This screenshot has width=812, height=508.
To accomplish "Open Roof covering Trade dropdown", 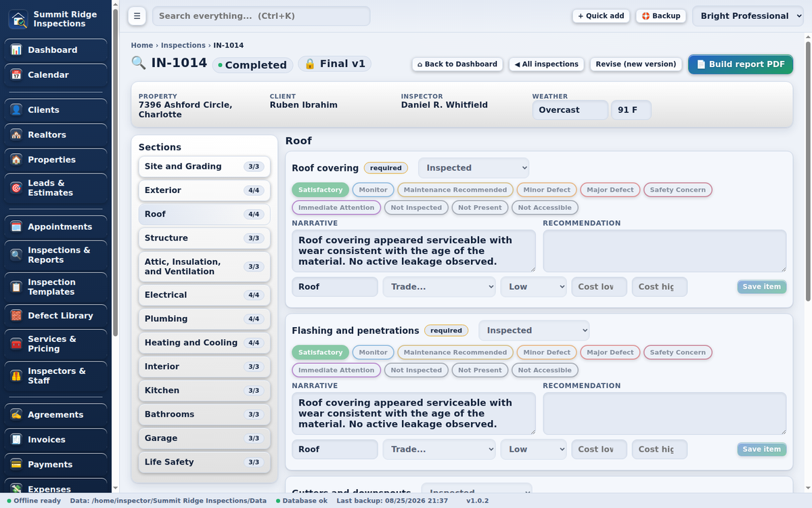I will point(440,287).
